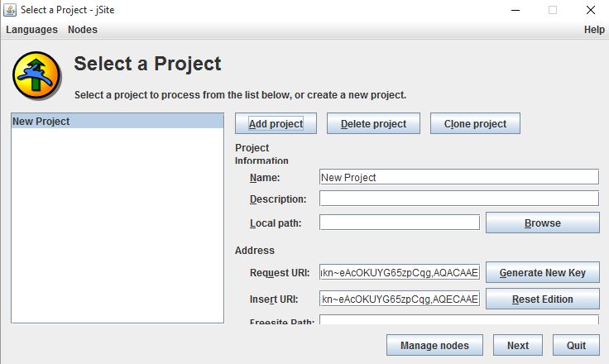This screenshot has width=609, height=364.
Task: Quit the jSite application
Action: [x=576, y=346]
